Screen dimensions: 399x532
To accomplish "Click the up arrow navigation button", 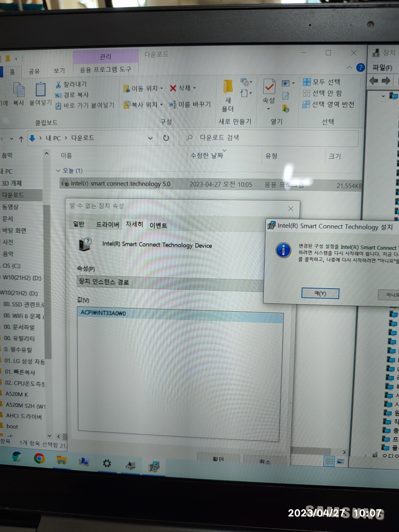I will [x=21, y=139].
